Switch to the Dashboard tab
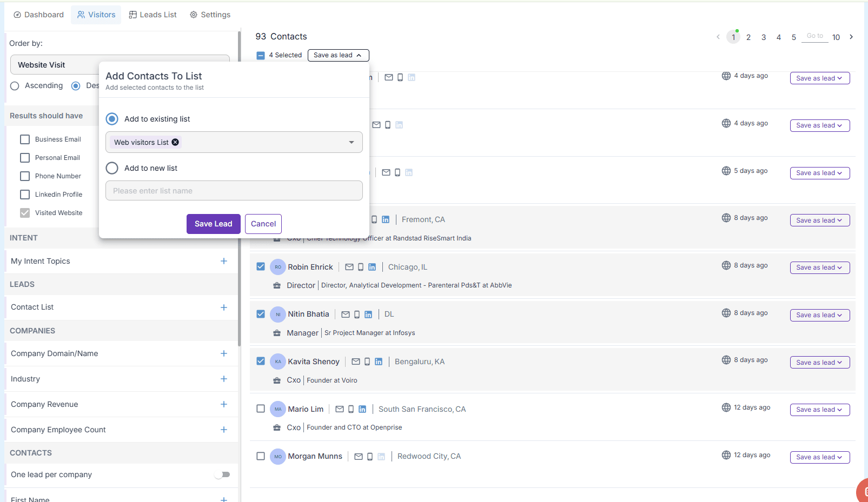This screenshot has width=868, height=502. click(38, 15)
